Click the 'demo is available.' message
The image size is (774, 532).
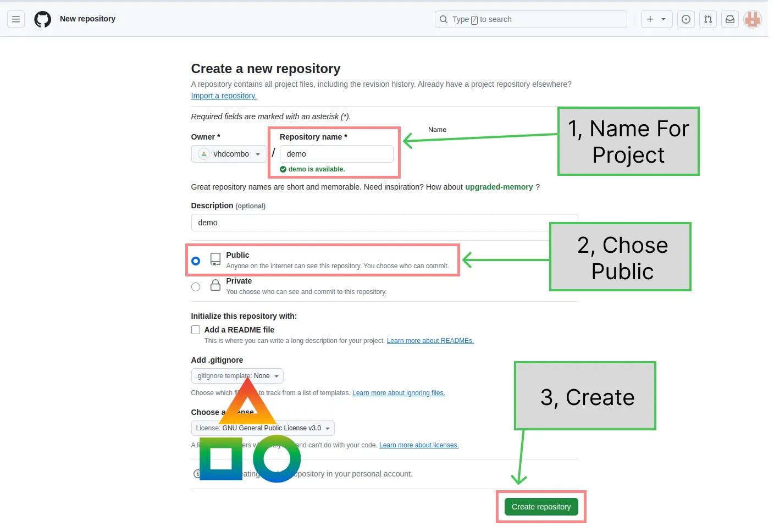pyautogui.click(x=317, y=169)
